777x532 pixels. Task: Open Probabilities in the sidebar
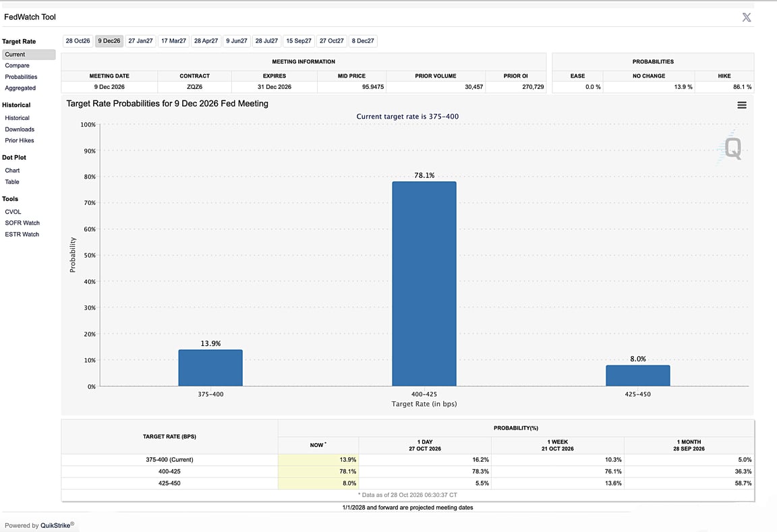[x=22, y=77]
